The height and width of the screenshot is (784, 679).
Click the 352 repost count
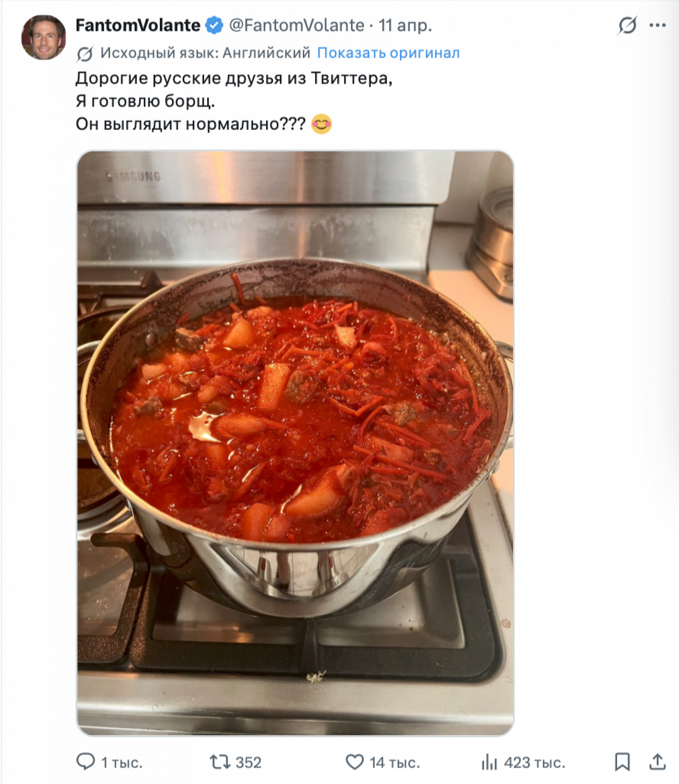[x=249, y=762]
